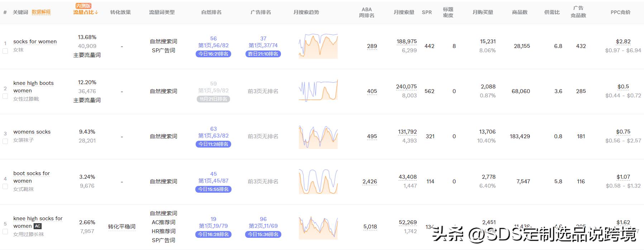
Task: Select the checkbox for socks for women
Action: pos(5,51)
